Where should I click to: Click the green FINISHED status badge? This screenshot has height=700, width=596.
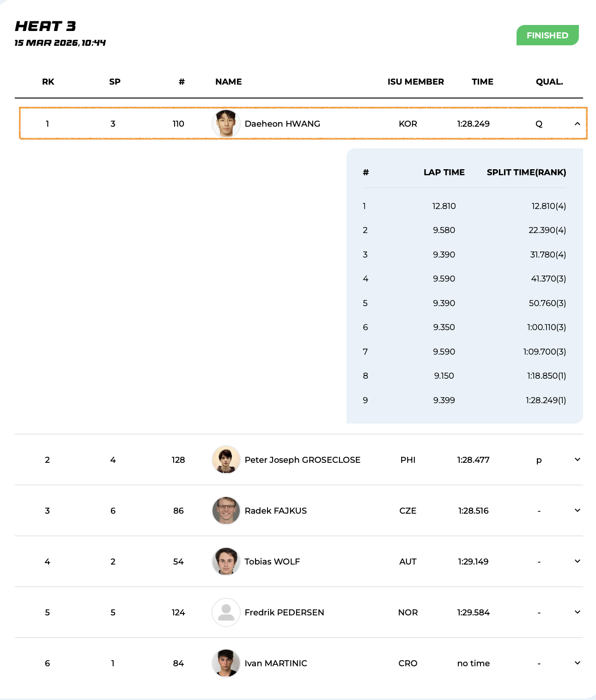[x=547, y=35]
